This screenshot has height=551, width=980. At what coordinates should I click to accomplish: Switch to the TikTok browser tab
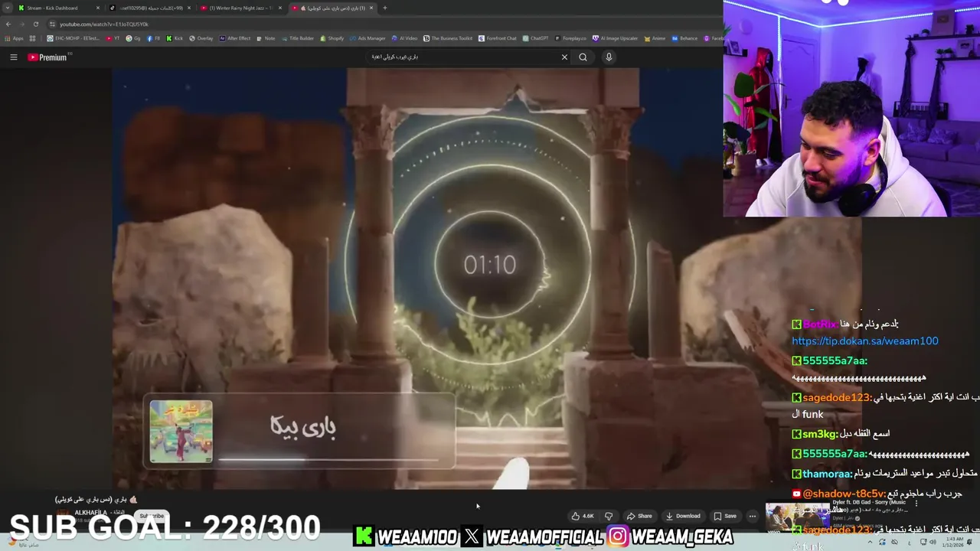point(149,8)
